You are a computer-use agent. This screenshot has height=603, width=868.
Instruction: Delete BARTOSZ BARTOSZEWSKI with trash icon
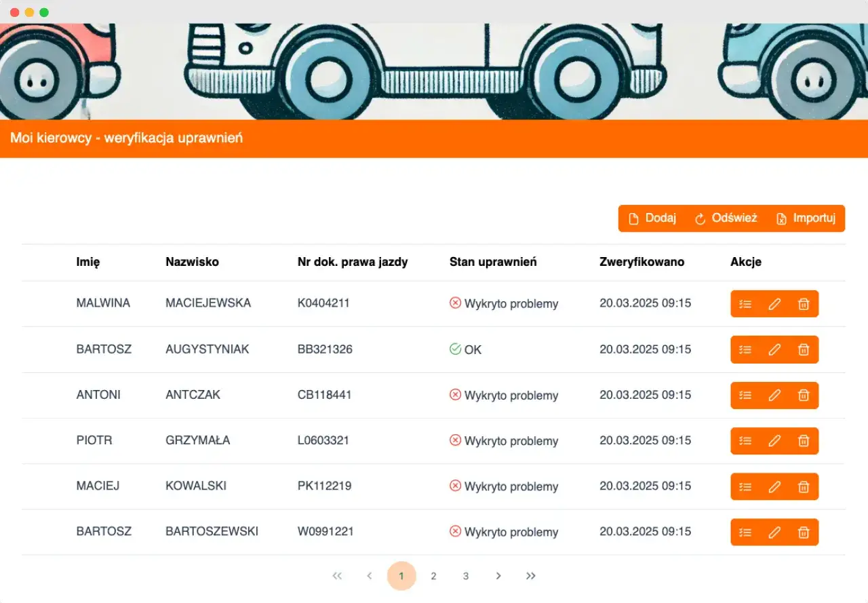[804, 532]
